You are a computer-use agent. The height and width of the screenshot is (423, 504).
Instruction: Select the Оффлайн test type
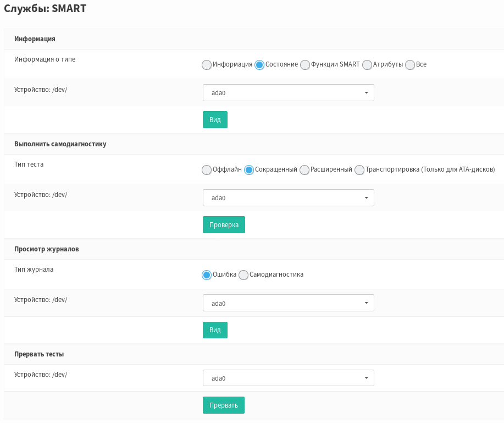[x=207, y=170]
